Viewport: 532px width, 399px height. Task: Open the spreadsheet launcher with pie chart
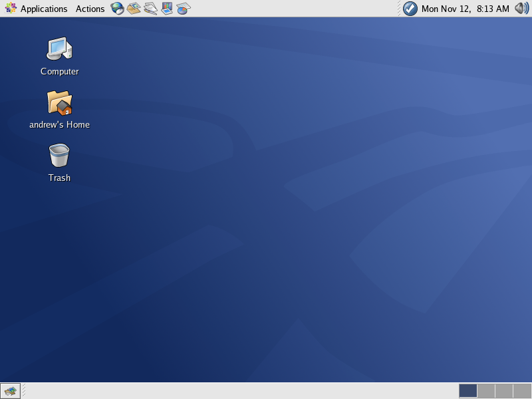click(184, 9)
